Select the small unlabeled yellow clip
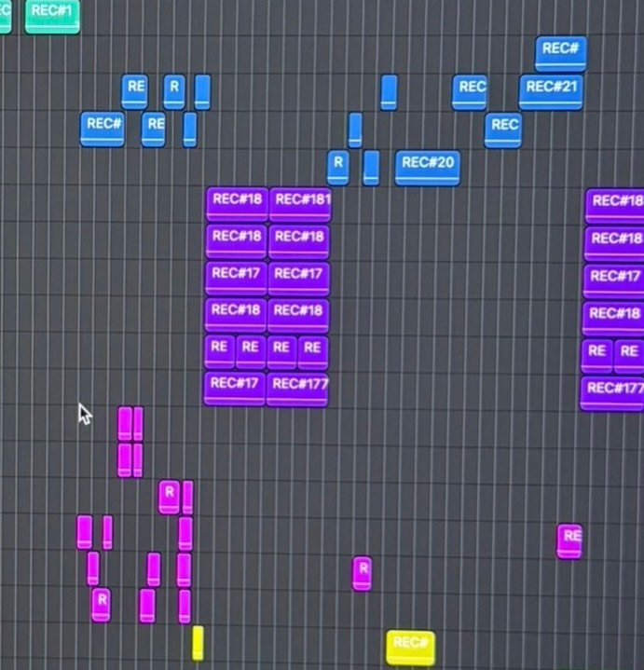The image size is (644, 670). (198, 643)
